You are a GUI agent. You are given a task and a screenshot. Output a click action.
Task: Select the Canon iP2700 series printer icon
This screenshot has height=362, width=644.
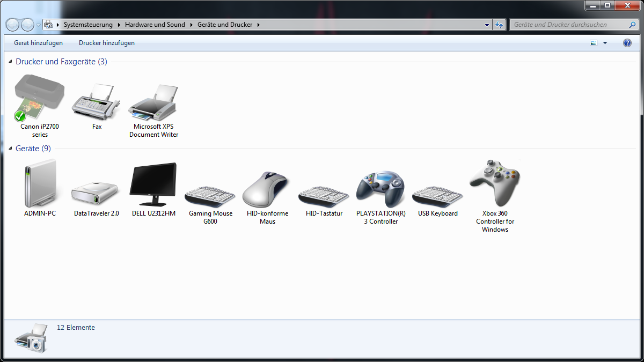coord(39,98)
